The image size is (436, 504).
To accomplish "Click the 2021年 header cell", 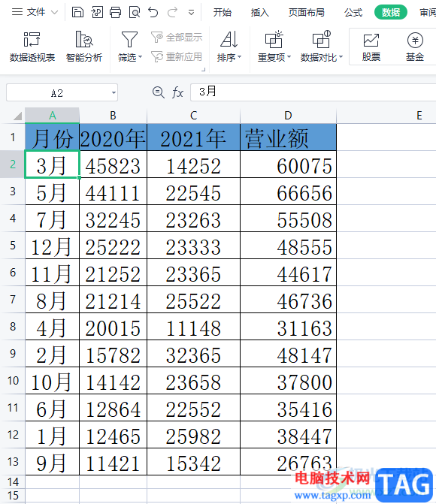I will [x=193, y=137].
